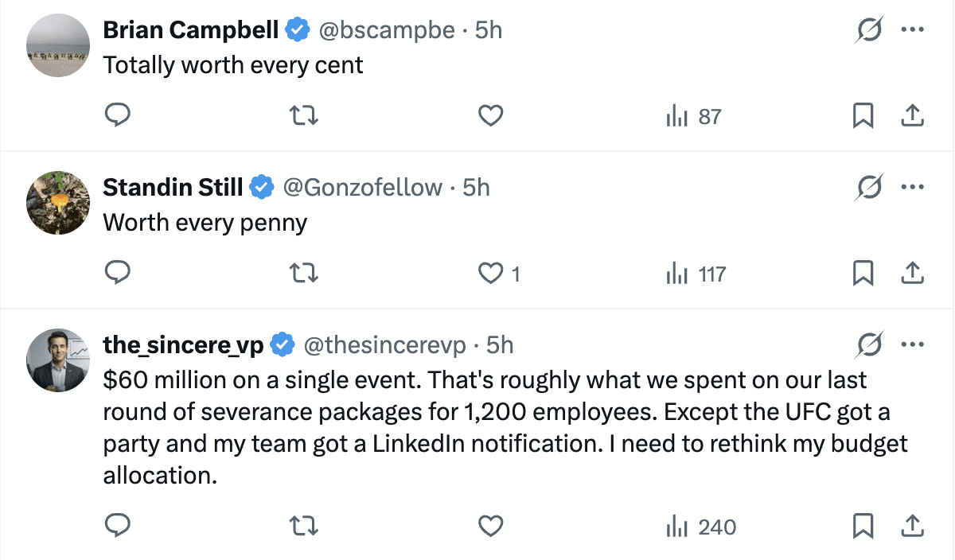
Task: View analytics for the_sincere_vp's 240 views
Action: 700,526
